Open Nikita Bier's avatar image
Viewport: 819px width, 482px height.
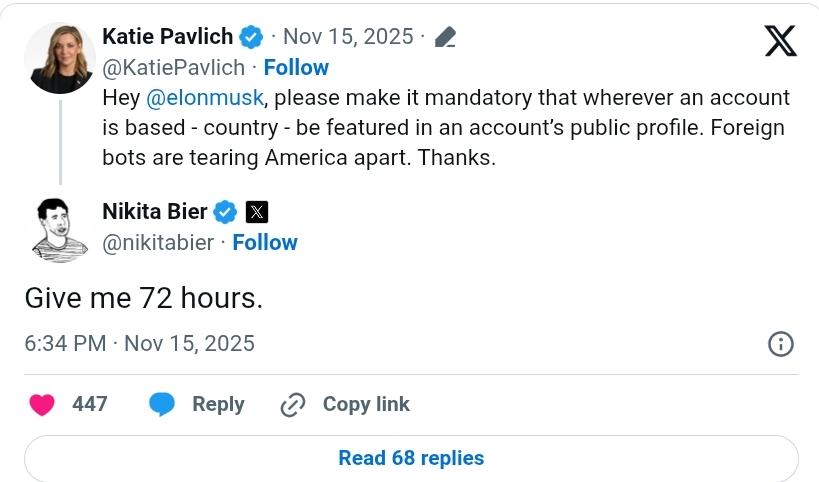coord(59,230)
